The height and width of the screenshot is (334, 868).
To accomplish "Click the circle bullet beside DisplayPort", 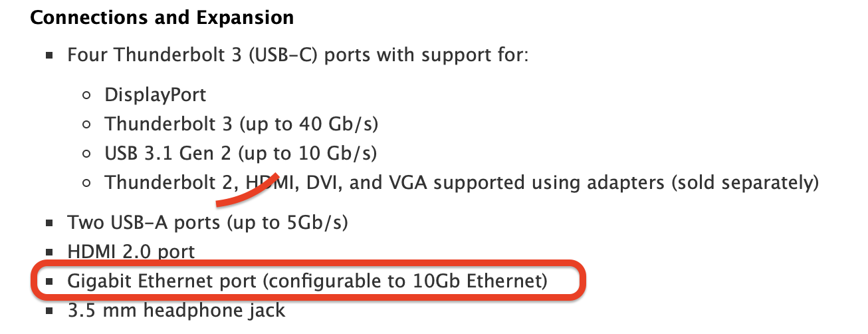I will click(x=86, y=95).
